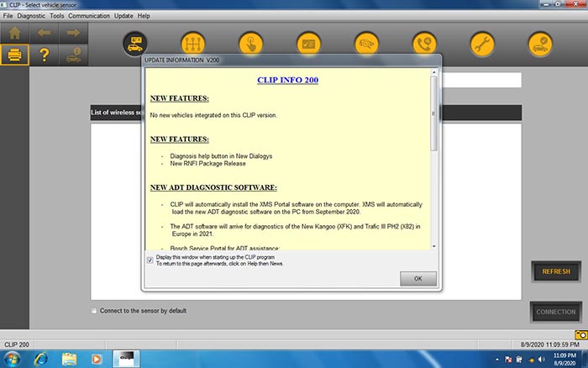Open File Explorer folder in taskbar

pos(69,359)
